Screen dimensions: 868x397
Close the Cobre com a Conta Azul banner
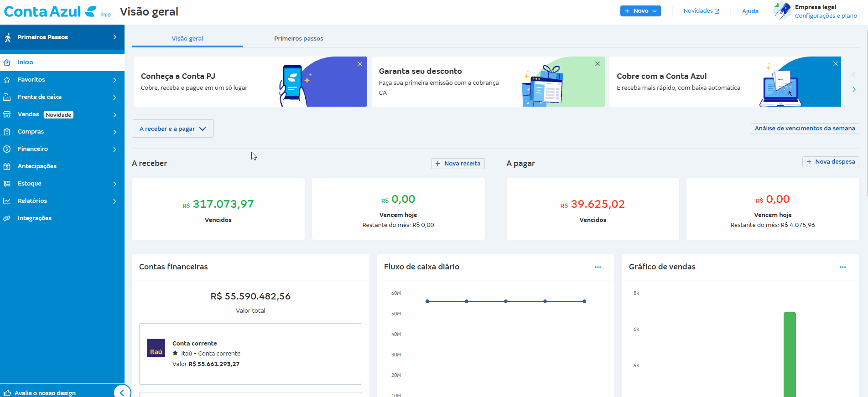(x=836, y=64)
